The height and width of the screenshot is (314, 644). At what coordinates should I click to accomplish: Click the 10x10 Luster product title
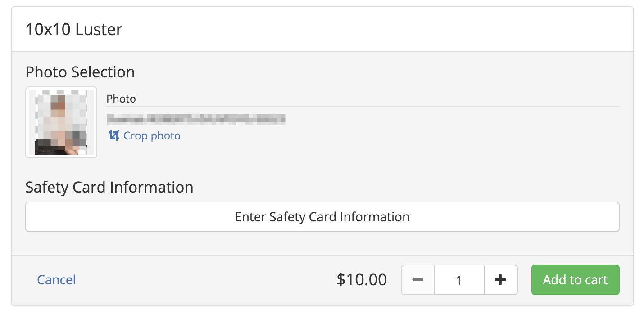[74, 30]
